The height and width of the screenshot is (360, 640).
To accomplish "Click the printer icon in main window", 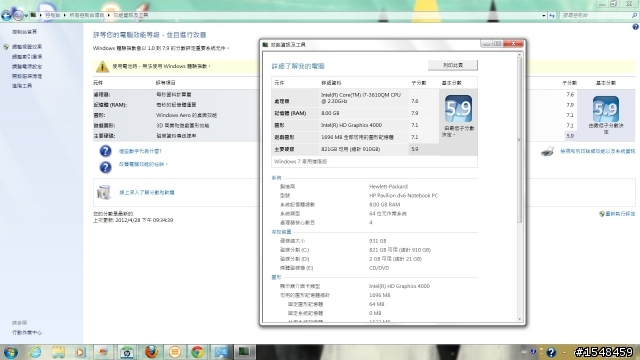I will [547, 151].
